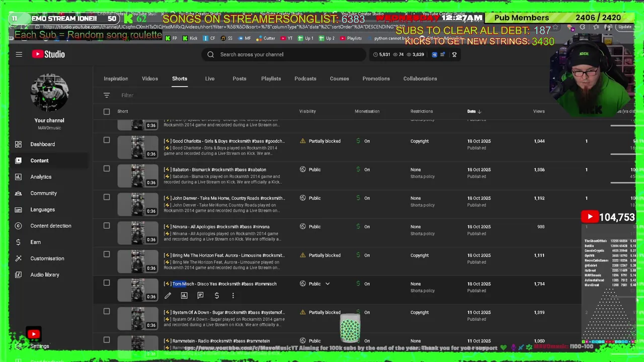The image size is (644, 362).
Task: Open Content in the sidebar
Action: pyautogui.click(x=39, y=160)
